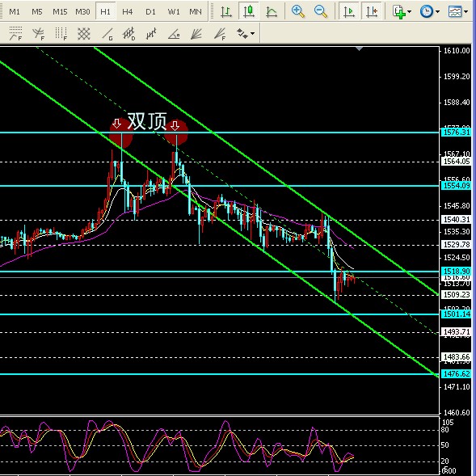Click the chart templates icon
This screenshot has height=476, width=476.
pyautogui.click(x=455, y=11)
